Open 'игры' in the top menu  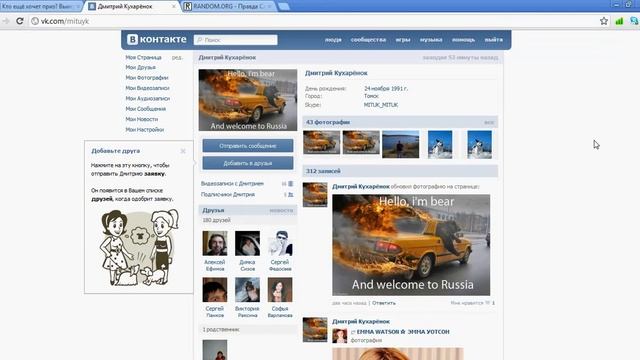pyautogui.click(x=402, y=40)
